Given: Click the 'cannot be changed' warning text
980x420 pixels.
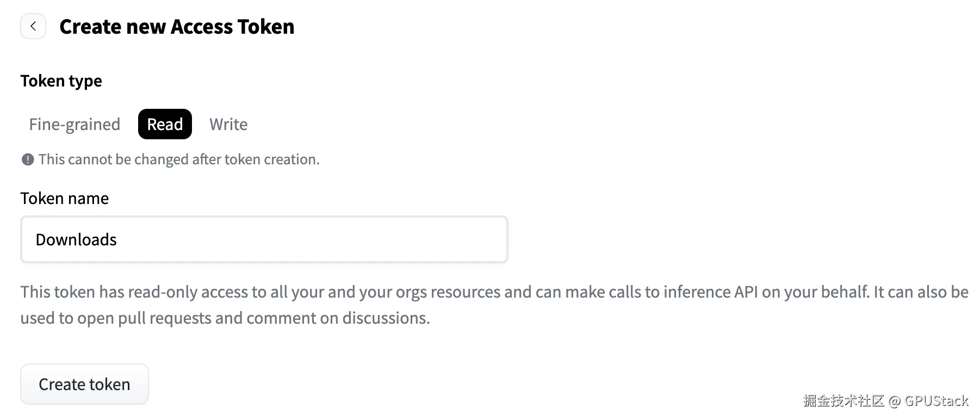Looking at the screenshot, I should coord(179,159).
